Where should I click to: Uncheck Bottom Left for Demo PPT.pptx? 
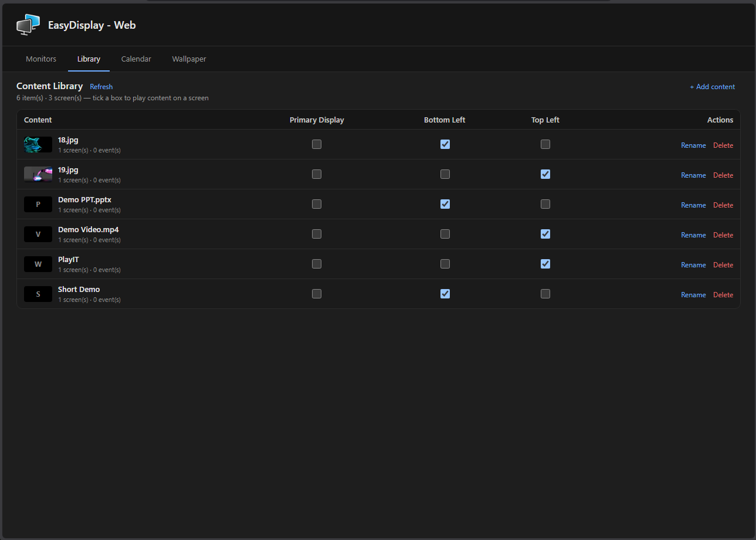(x=445, y=204)
